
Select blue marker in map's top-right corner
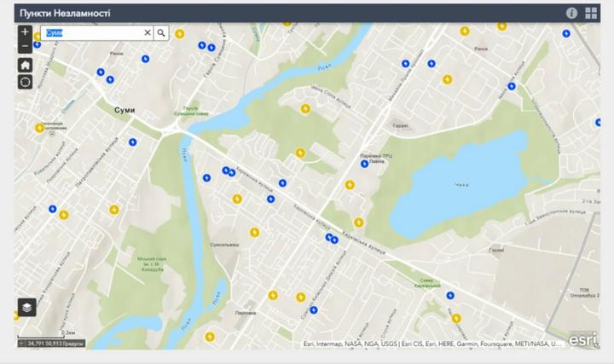click(x=566, y=33)
